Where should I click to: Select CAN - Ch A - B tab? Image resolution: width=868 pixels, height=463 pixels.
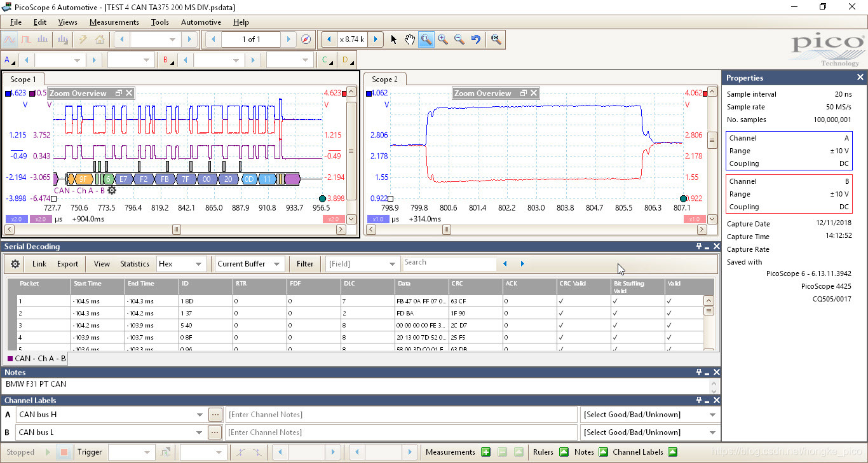tap(37, 359)
